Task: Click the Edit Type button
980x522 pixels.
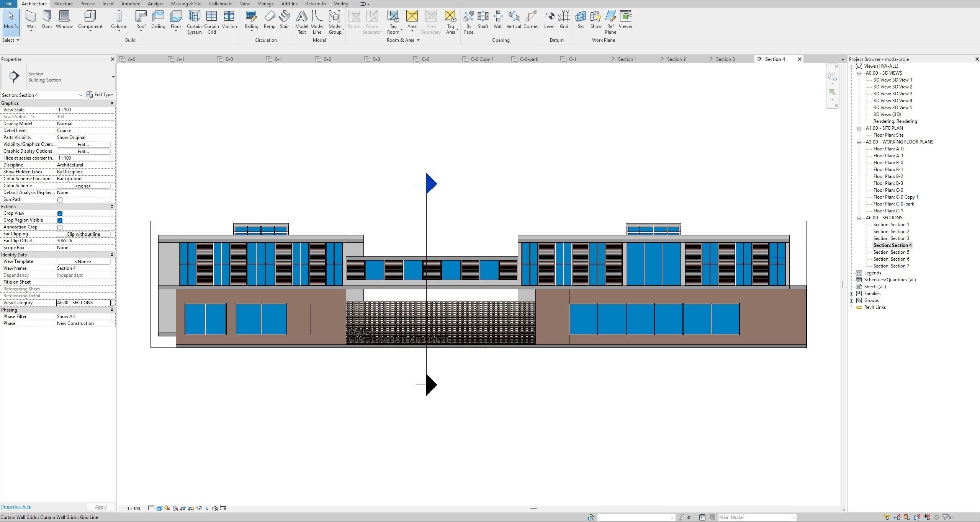Action: coord(100,95)
